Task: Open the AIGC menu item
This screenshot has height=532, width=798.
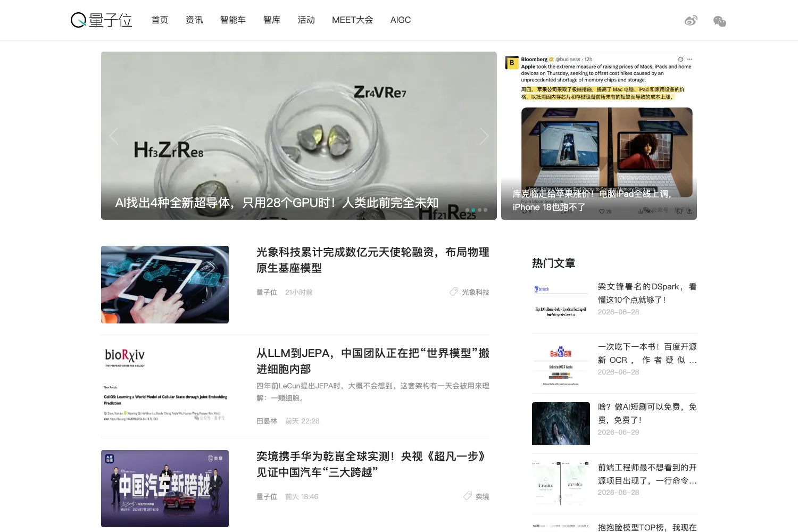Action: 401,20
